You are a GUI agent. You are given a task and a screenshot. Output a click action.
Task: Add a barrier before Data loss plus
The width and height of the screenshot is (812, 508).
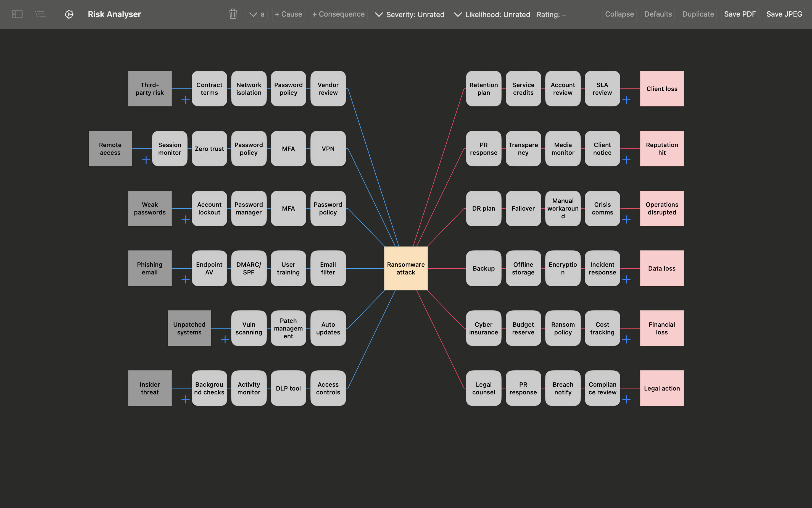pos(626,279)
